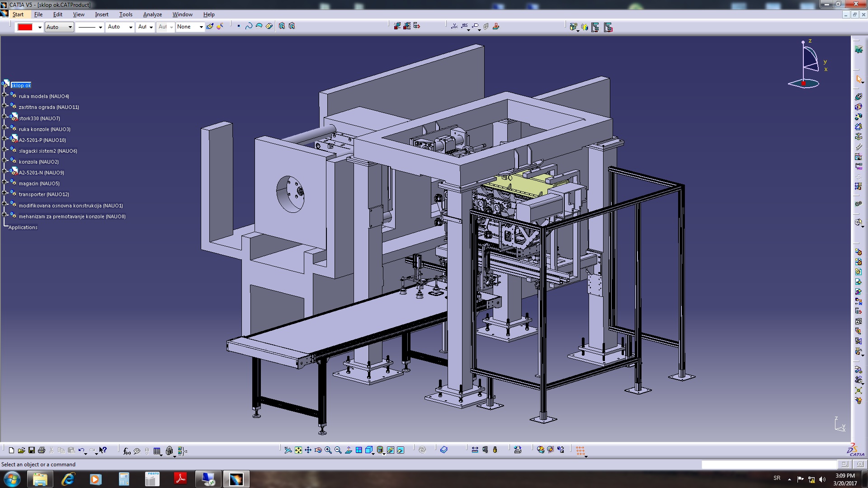Click the Zoom In magnifier icon
Viewport: 868px width, 488px height.
point(328,450)
